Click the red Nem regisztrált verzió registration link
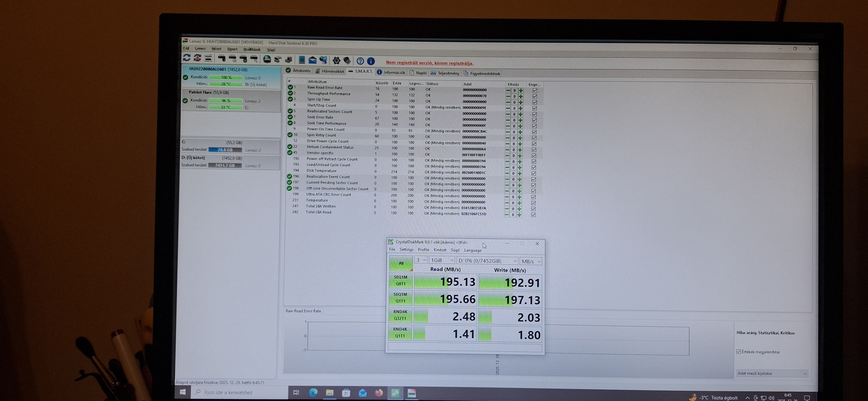This screenshot has height=401, width=868. click(x=429, y=63)
